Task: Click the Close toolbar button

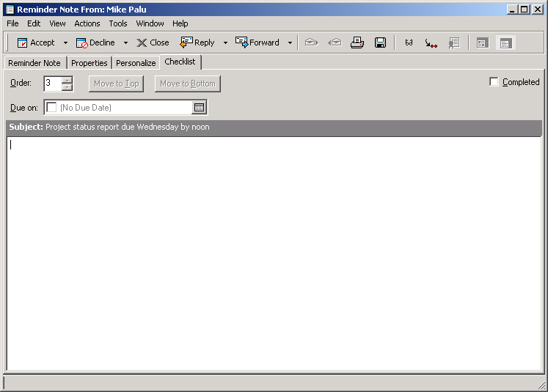Action: [153, 42]
